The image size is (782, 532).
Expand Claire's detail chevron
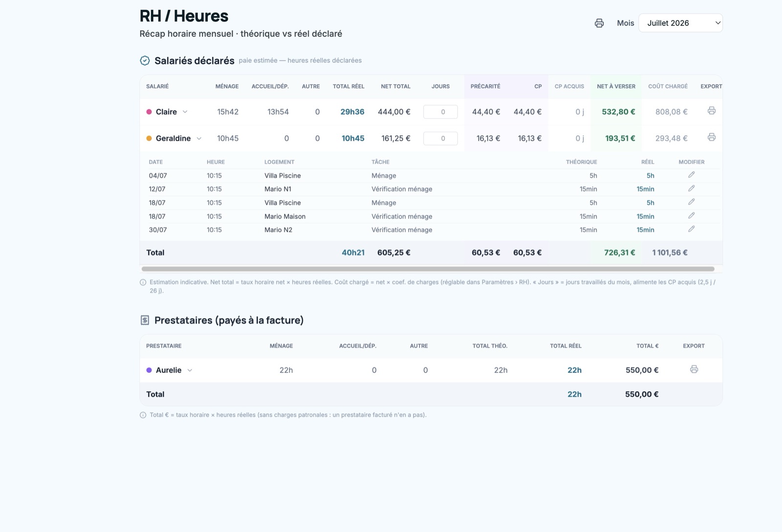click(x=185, y=112)
